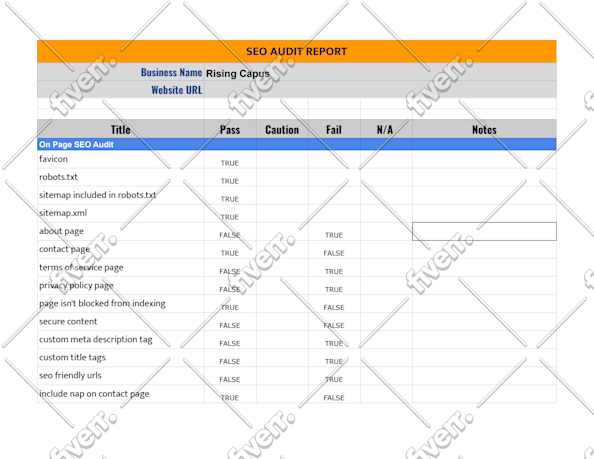Select the contact page row label
Viewport: 594px width, 459px height.
(x=121, y=250)
